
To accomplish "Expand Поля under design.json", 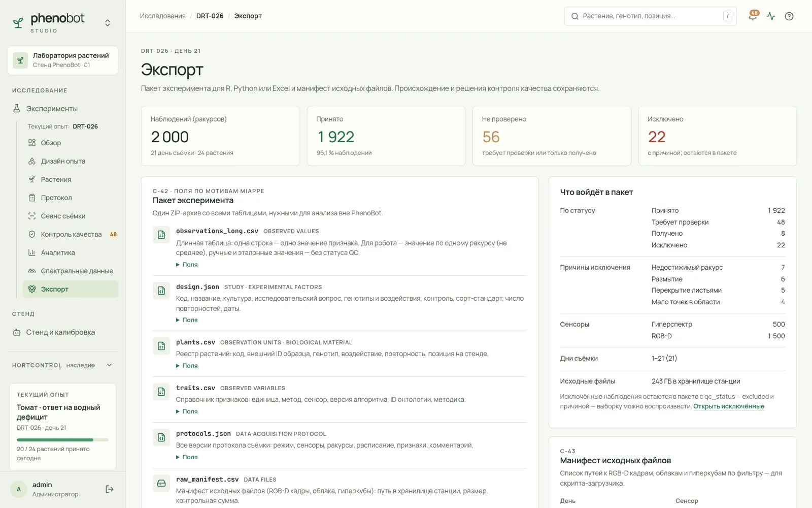I will [187, 320].
